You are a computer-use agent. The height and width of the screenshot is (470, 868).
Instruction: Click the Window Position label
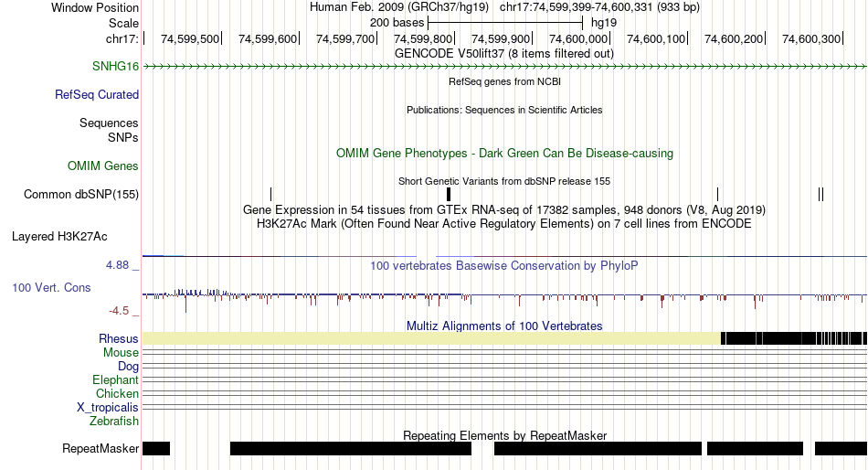[x=95, y=7]
